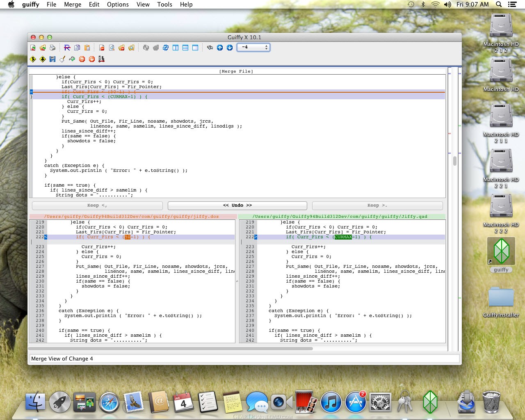Click the orange folder close icon

[121, 48]
